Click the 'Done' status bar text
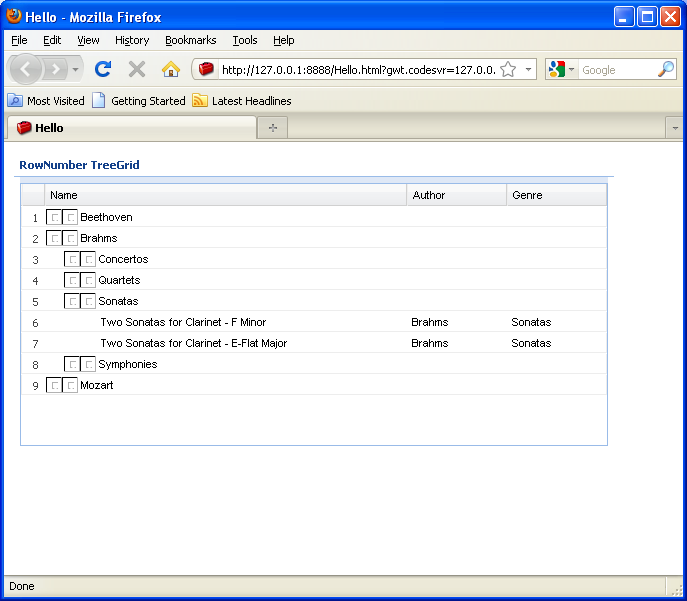Image resolution: width=687 pixels, height=601 pixels. click(21, 586)
